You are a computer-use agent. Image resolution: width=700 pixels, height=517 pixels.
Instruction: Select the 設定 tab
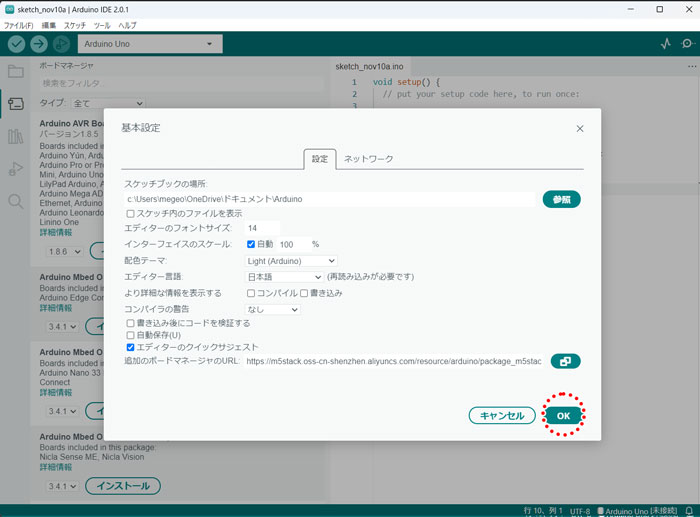320,159
